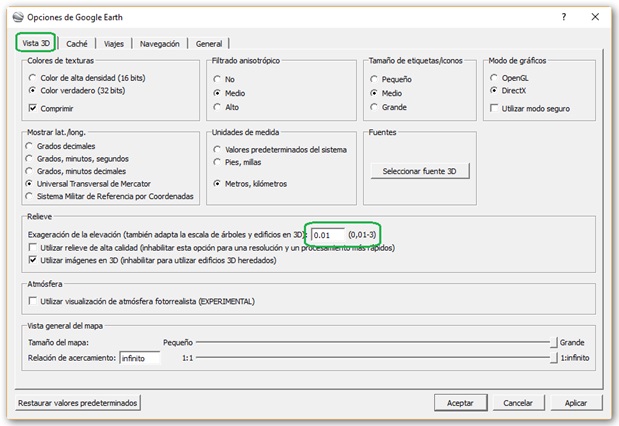Screen dimensions: 619x426
Task: Select Grados, minutos decimales option
Action: coord(76,171)
